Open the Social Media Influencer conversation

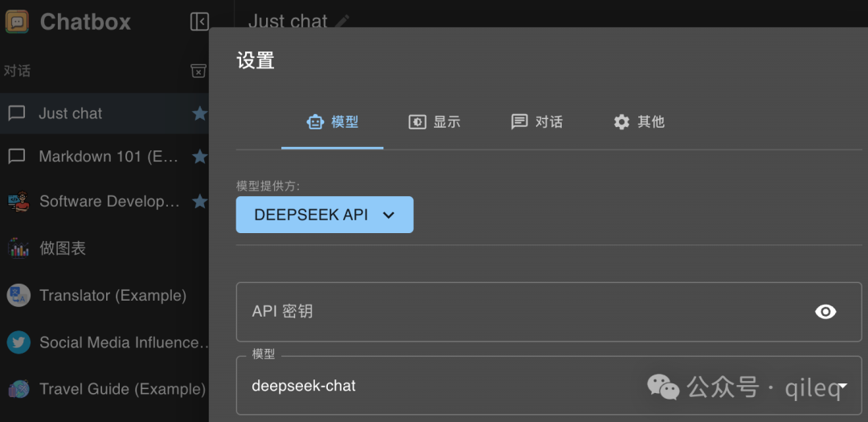click(x=104, y=342)
